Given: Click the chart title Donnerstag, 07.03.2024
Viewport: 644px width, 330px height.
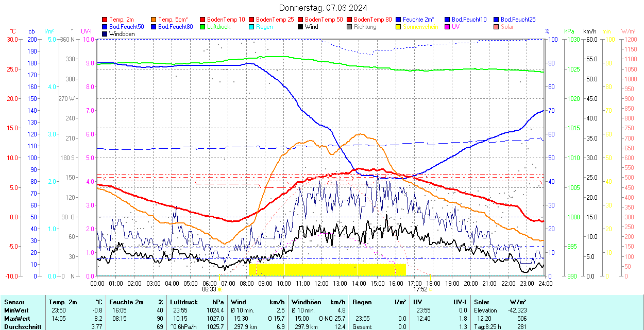Looking at the screenshot, I should 323,8.
